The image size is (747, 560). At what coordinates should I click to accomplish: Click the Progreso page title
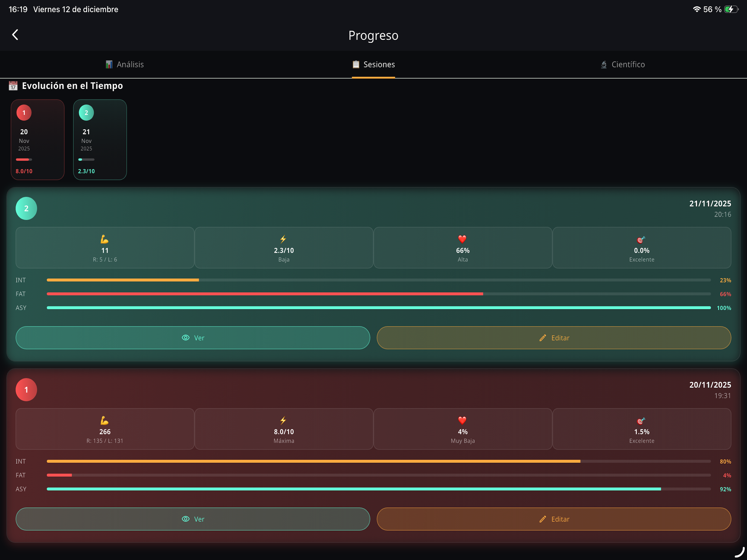click(x=373, y=36)
